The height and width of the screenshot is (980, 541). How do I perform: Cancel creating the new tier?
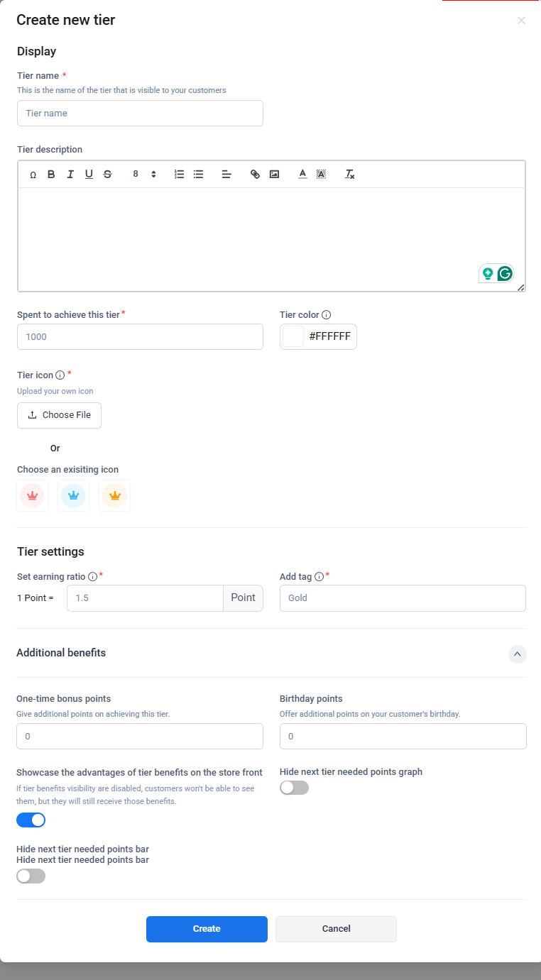click(336, 929)
